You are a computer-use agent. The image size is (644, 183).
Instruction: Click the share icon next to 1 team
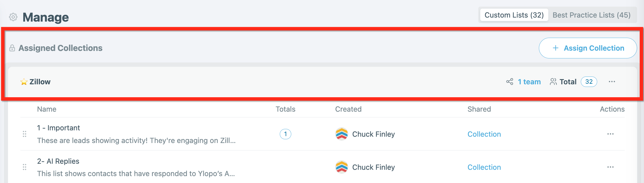tap(510, 82)
